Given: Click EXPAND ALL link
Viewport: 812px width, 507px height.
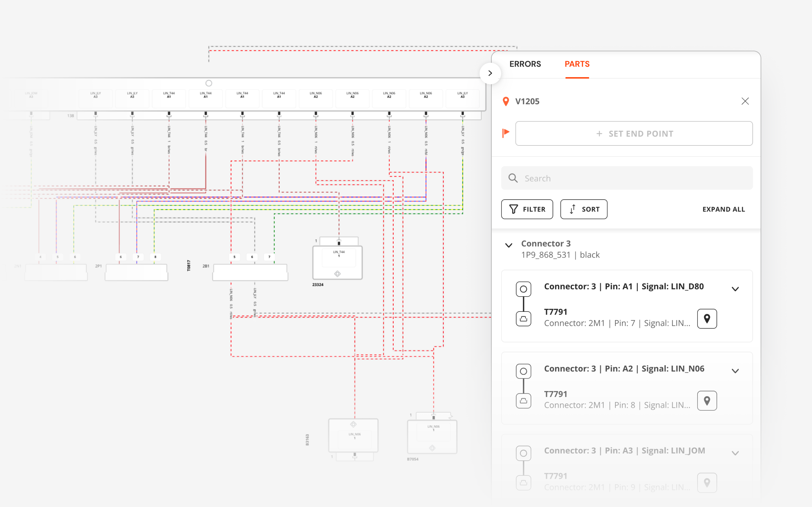Looking at the screenshot, I should tap(724, 209).
